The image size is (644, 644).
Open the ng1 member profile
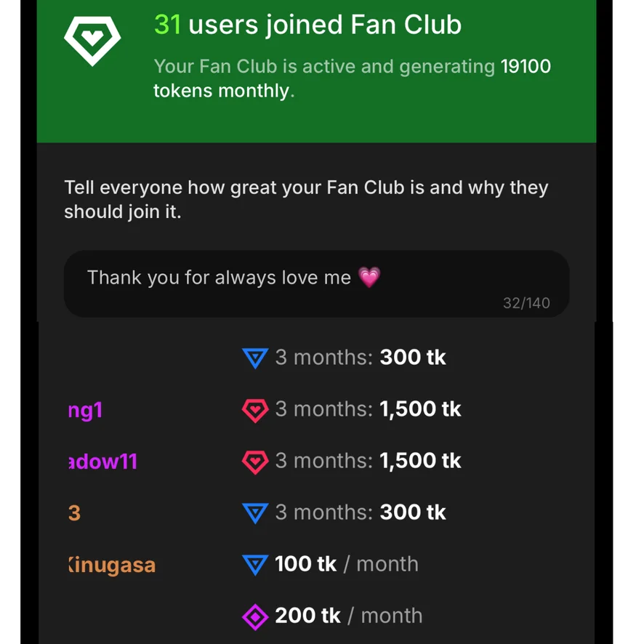click(85, 410)
